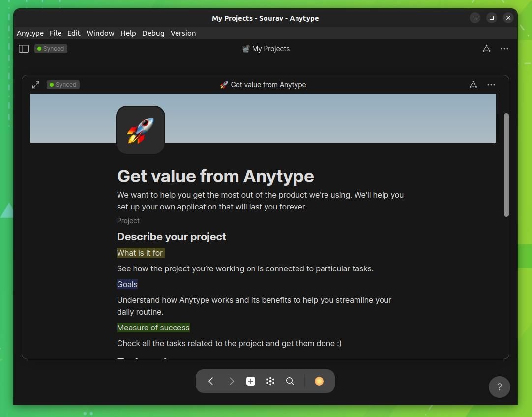Open global search from the navigation bar
532x417 pixels.
(290, 381)
